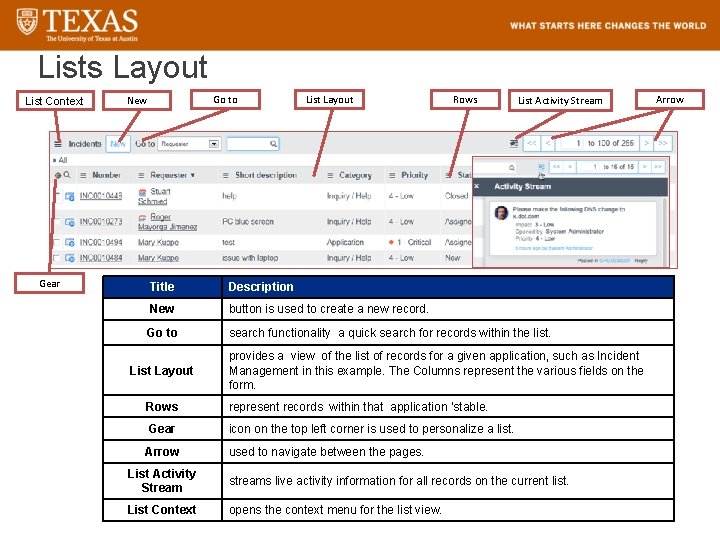Click the << button in the popup pager
Screen dimensions: 720x540
pos(556,167)
